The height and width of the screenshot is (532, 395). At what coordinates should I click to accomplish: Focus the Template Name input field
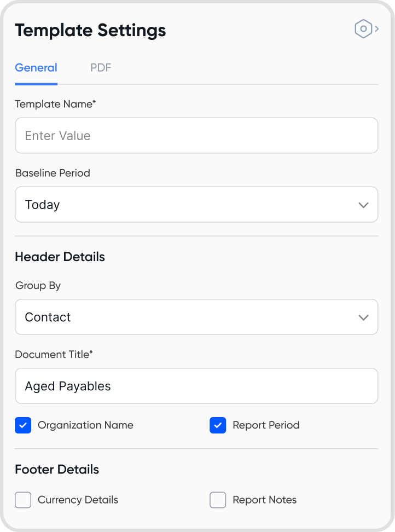196,136
